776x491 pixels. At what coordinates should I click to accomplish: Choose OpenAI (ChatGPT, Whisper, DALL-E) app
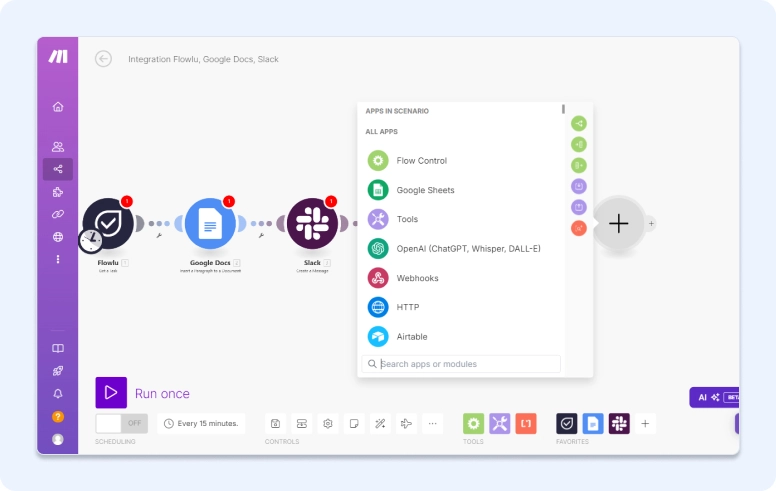[462, 248]
